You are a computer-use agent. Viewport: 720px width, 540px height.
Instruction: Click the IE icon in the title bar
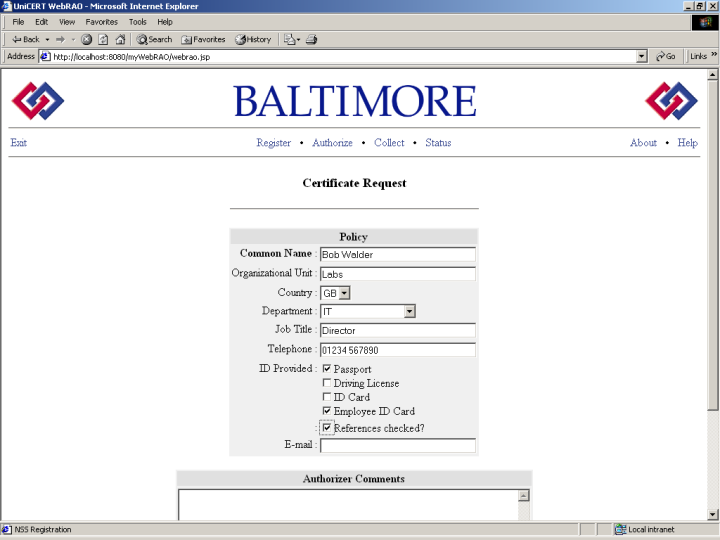[x=6, y=6]
